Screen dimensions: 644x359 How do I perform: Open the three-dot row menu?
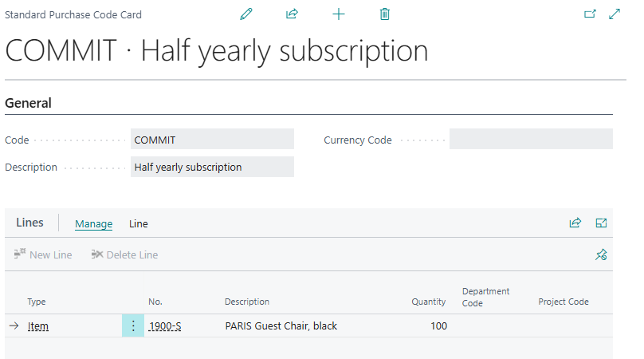133,325
